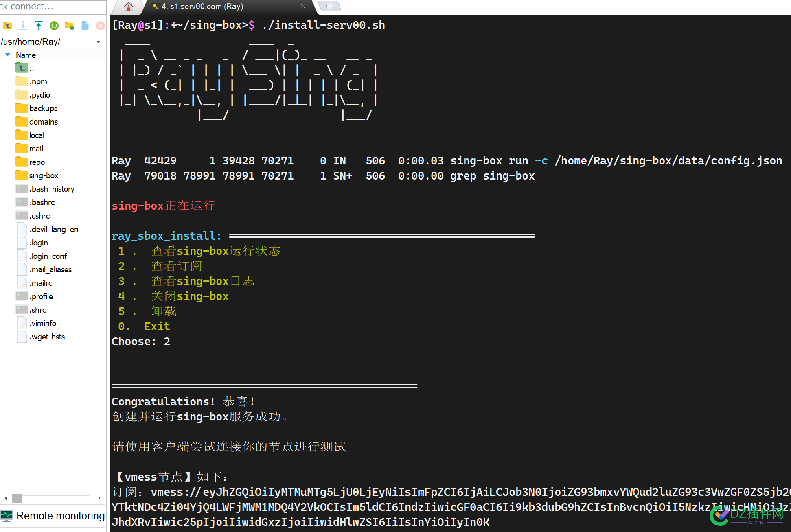The height and width of the screenshot is (532, 791).
Task: Select the .mailrc file
Action: [34, 283]
